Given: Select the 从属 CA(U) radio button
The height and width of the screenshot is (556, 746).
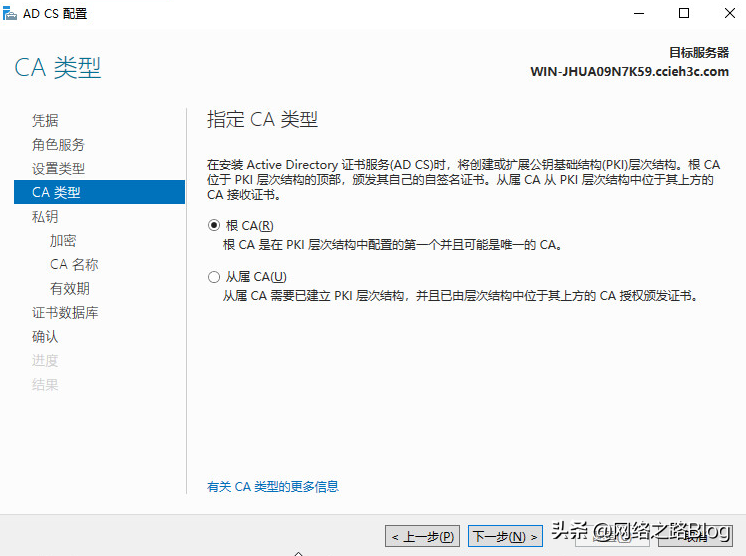Looking at the screenshot, I should click(x=214, y=277).
